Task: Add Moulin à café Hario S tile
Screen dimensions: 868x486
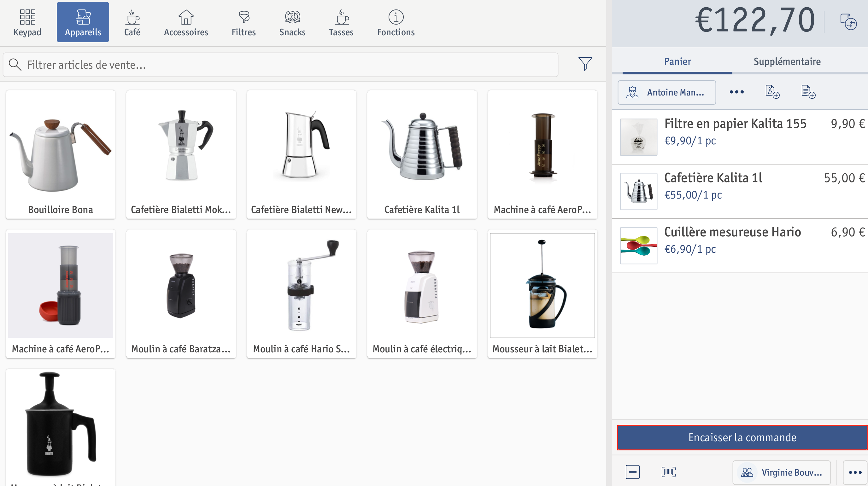Action: 301,294
